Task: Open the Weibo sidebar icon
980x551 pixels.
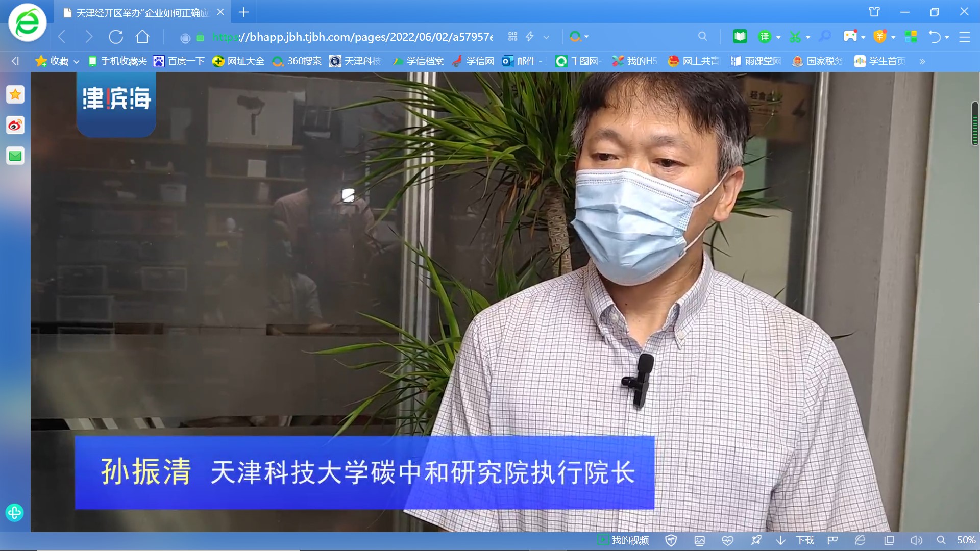Action: [x=15, y=125]
